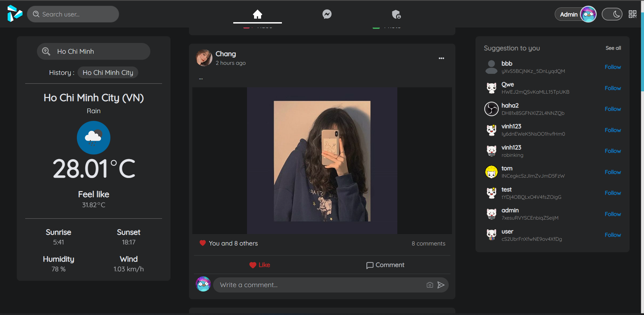Screen dimensions: 644x315
Task: Select the Ho Chi Minh City history chip
Action: click(107, 72)
